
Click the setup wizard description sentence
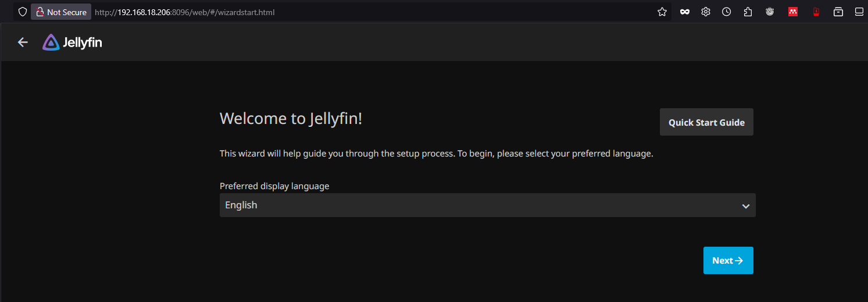pyautogui.click(x=437, y=154)
